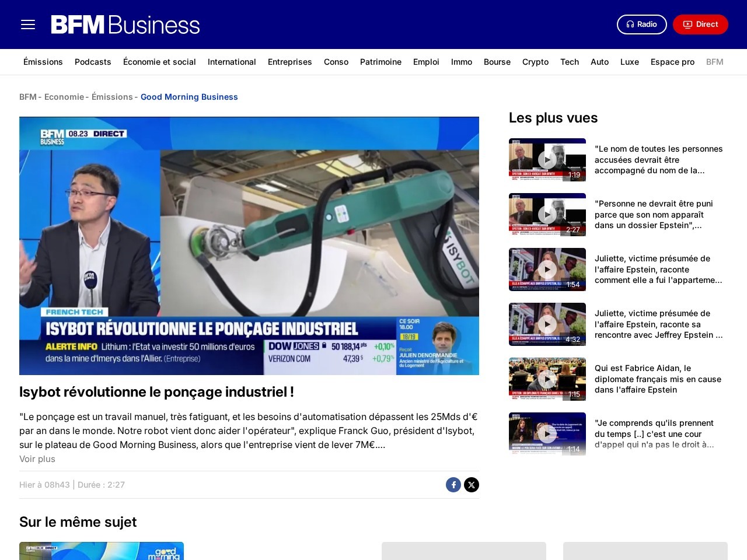This screenshot has width=747, height=560.
Task: Click the Economie breadcrumb link
Action: tap(64, 97)
